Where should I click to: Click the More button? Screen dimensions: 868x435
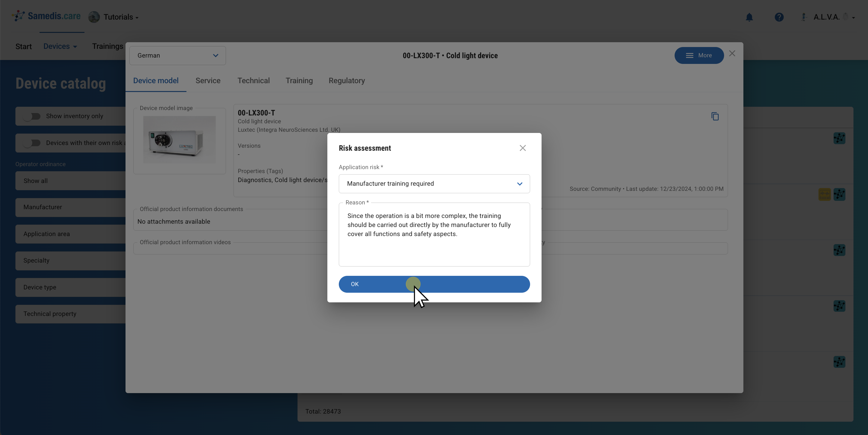pyautogui.click(x=699, y=55)
